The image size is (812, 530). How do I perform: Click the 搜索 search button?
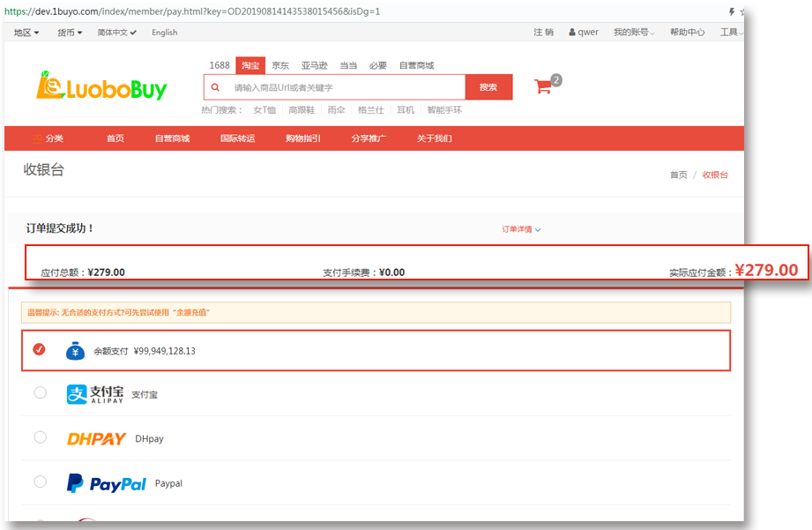(488, 87)
